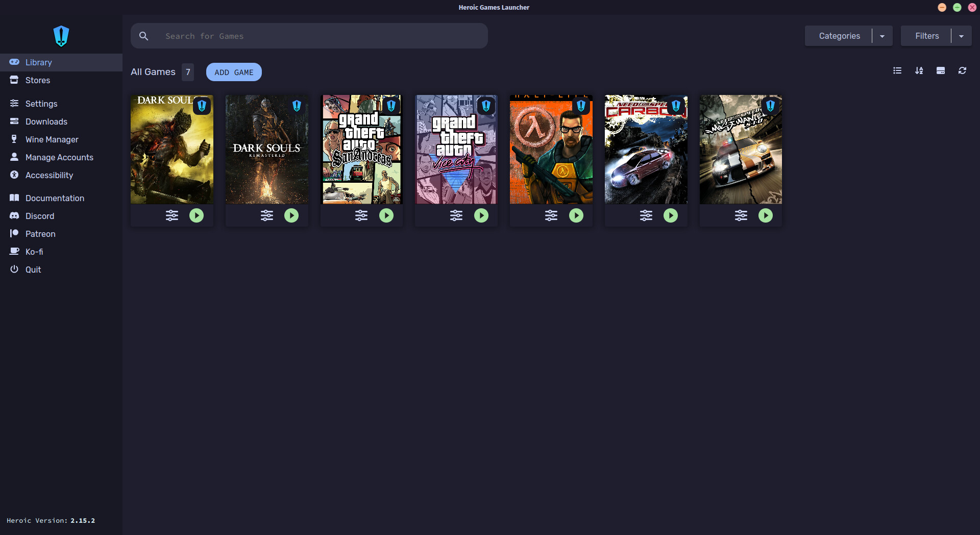Open Dark Souls III cover art
Image resolution: width=980 pixels, height=535 pixels.
point(172,150)
